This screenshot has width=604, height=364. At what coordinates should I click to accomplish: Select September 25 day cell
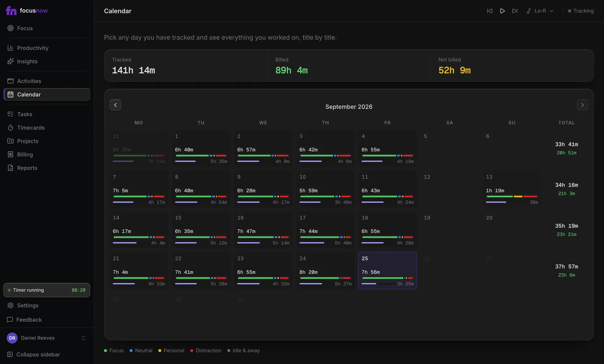pyautogui.click(x=388, y=271)
